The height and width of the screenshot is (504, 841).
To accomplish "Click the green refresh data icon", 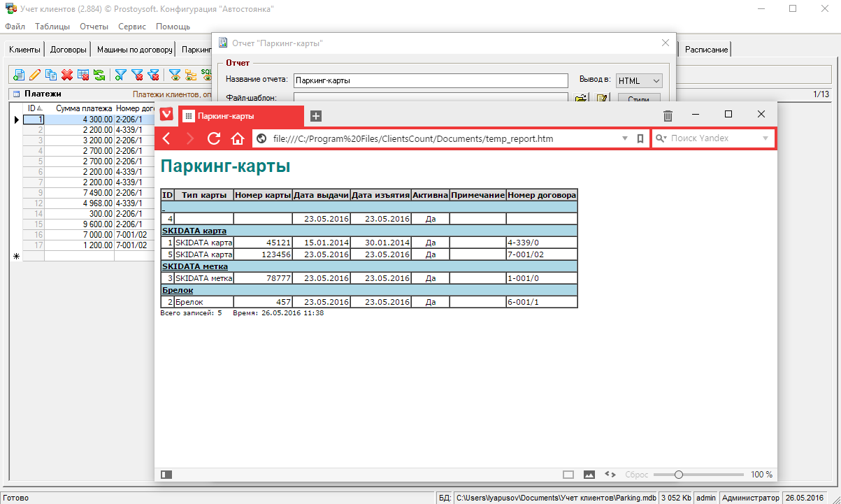I will pos(99,75).
